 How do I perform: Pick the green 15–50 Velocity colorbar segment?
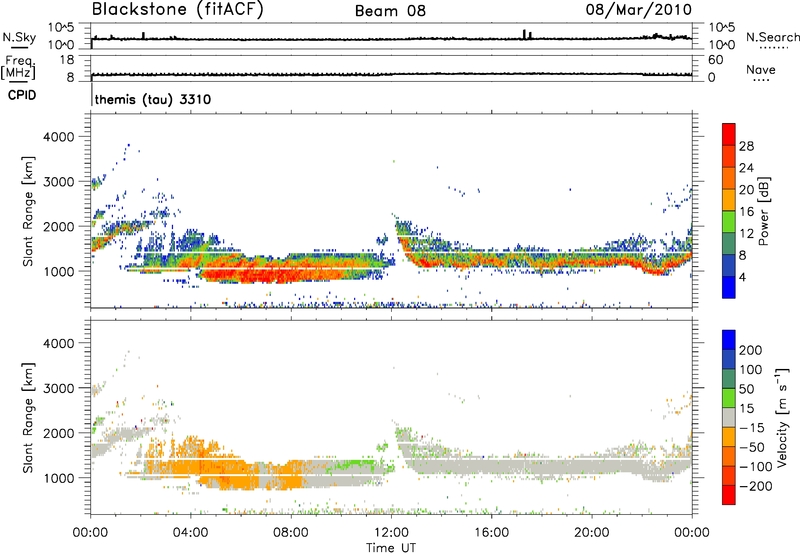(729, 398)
